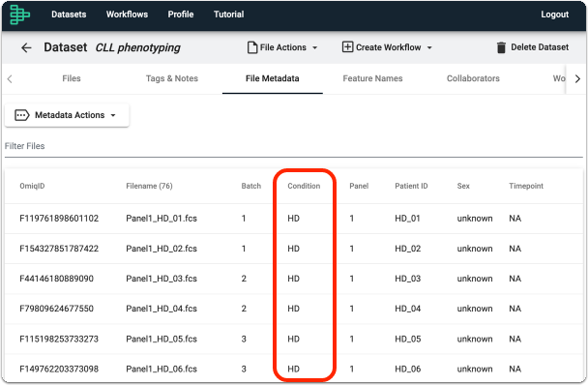This screenshot has width=588, height=385.
Task: Click Patient ID cell HD_03
Action: 407,279
